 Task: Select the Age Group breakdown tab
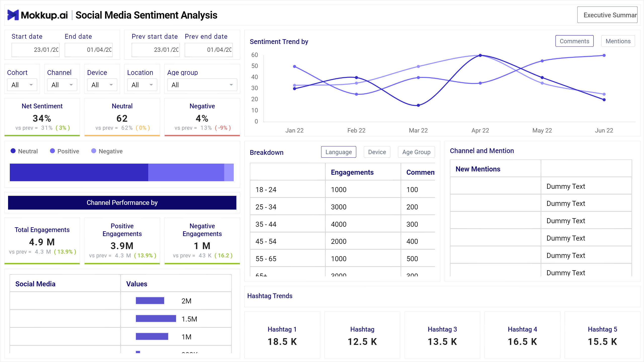click(x=416, y=152)
